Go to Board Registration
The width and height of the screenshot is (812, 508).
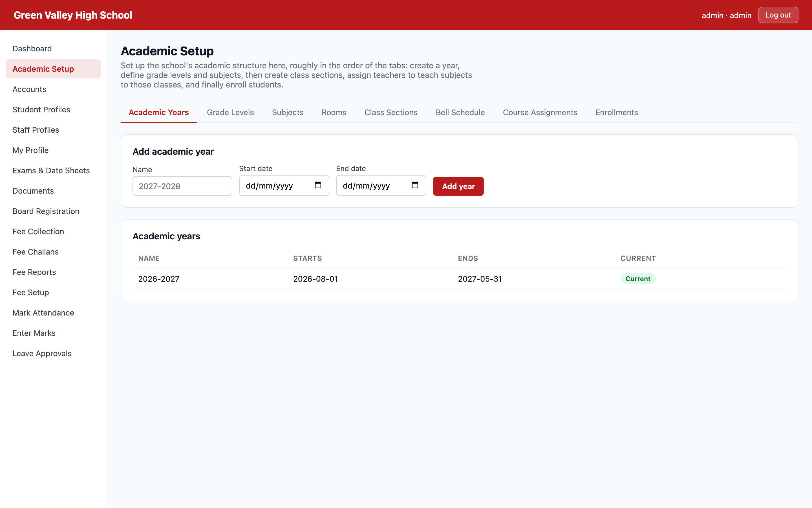[x=53, y=211]
